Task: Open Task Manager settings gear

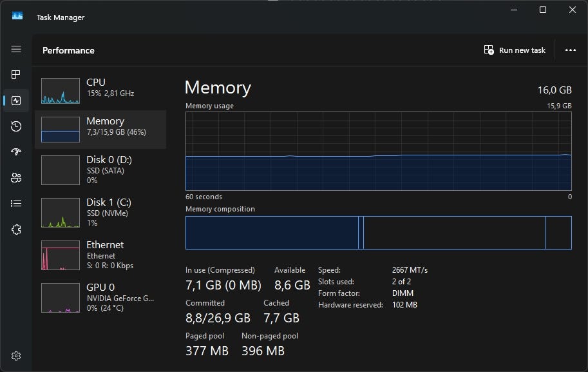Action: pos(16,356)
